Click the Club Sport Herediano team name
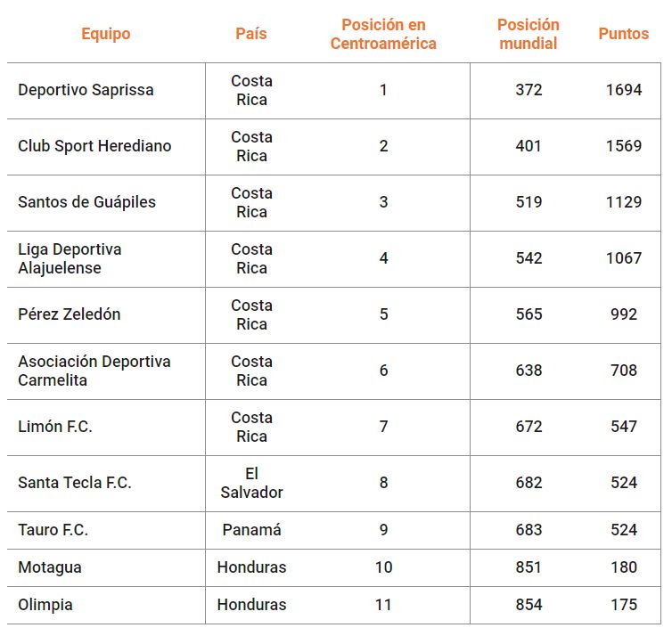Image resolution: width=672 pixels, height=636 pixels. point(94,146)
